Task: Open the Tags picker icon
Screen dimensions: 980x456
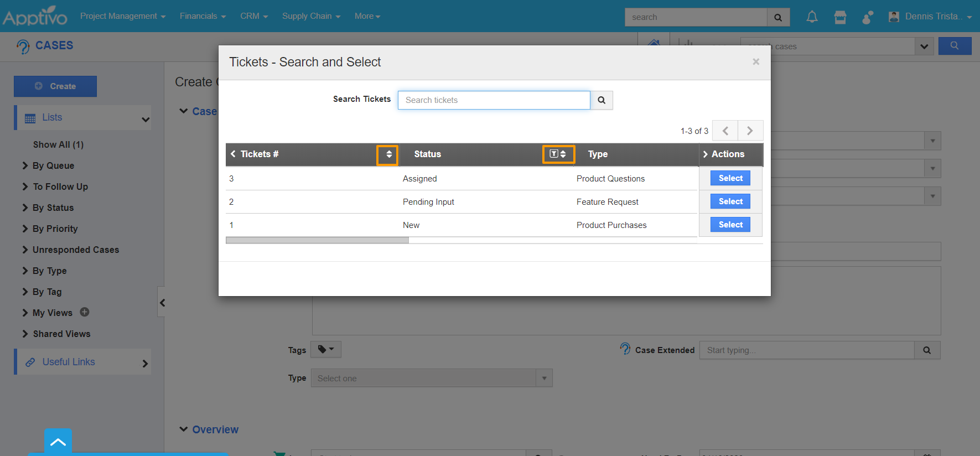Action: point(326,349)
